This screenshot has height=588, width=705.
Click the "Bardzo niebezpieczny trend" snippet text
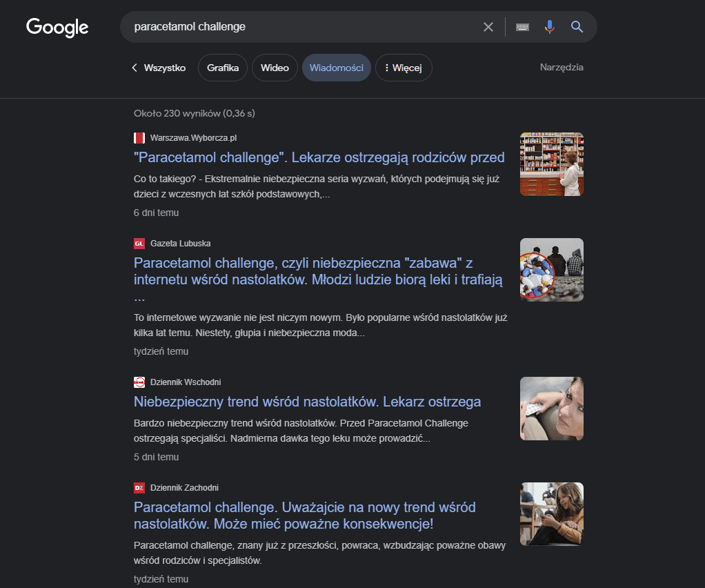click(301, 431)
